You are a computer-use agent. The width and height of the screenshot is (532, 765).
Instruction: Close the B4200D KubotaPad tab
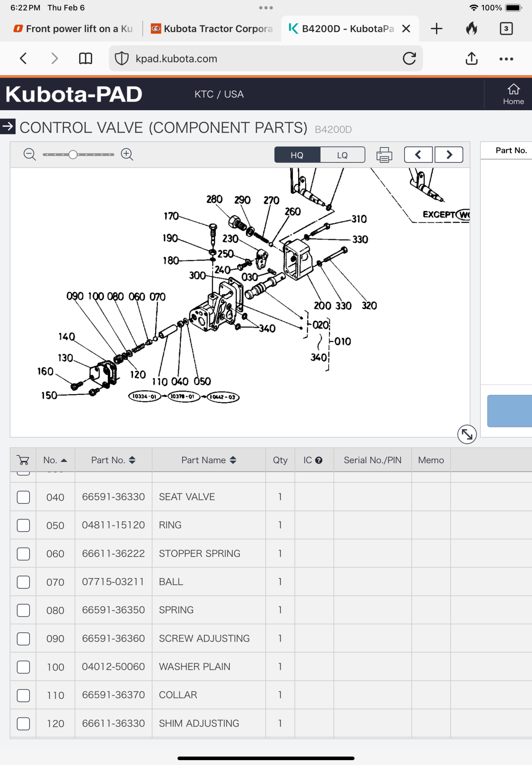(x=406, y=29)
